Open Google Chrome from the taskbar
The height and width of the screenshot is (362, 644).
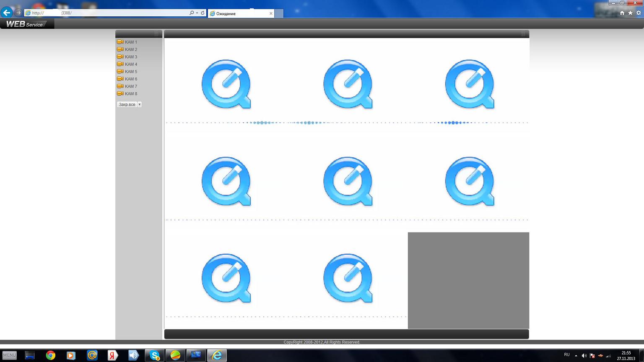(51, 355)
